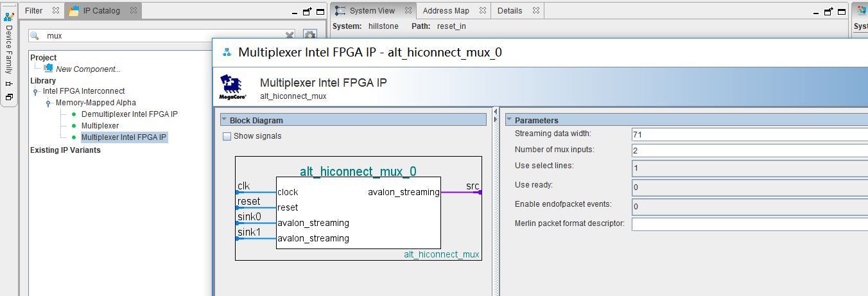Click green dot beside Multiplexer entry

click(x=74, y=126)
